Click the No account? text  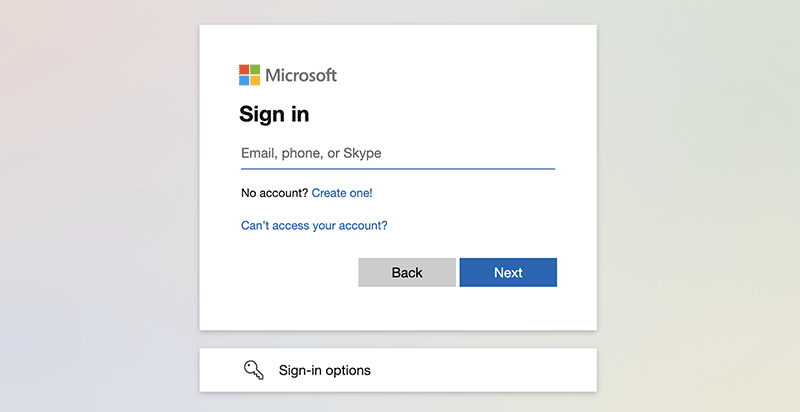point(274,192)
